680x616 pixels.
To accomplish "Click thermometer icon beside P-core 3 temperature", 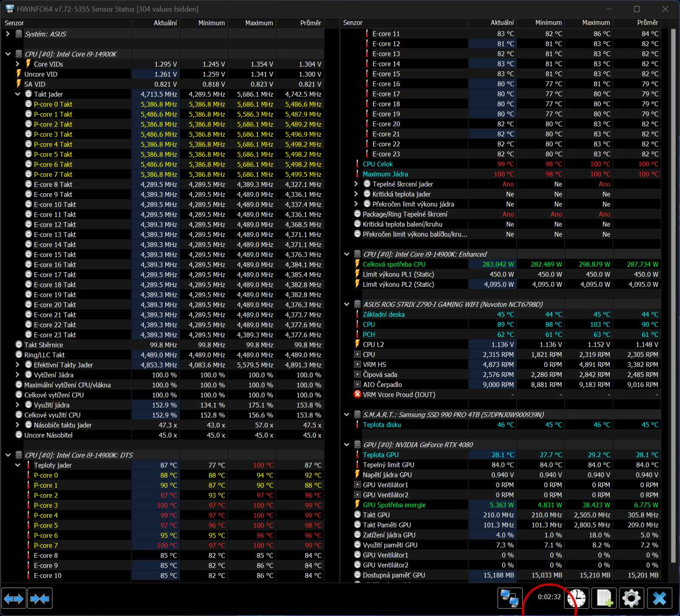I will [28, 505].
